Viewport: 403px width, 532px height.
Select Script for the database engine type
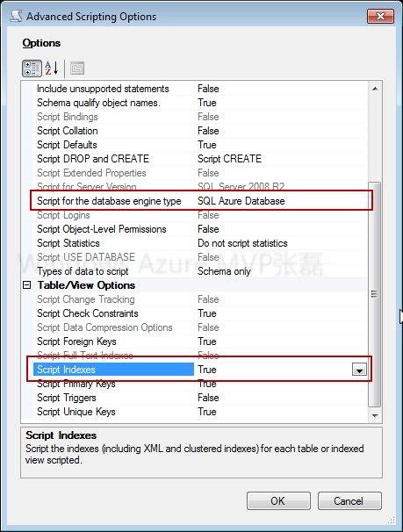coord(200,201)
